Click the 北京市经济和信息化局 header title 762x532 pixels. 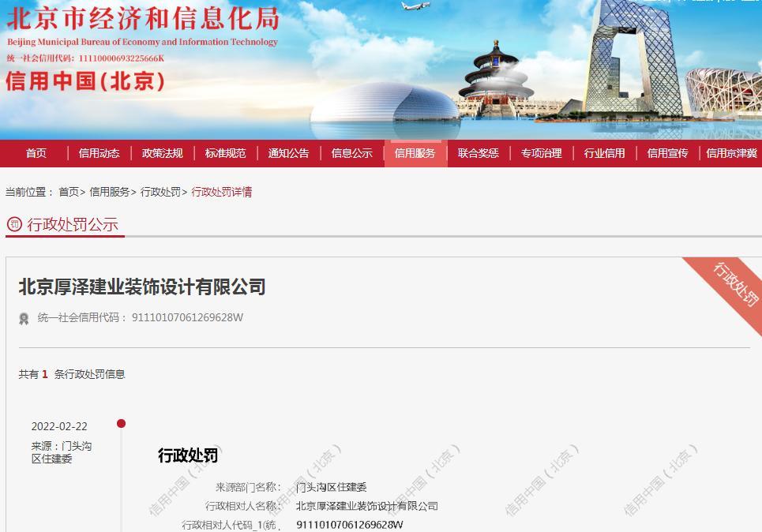[x=144, y=18]
